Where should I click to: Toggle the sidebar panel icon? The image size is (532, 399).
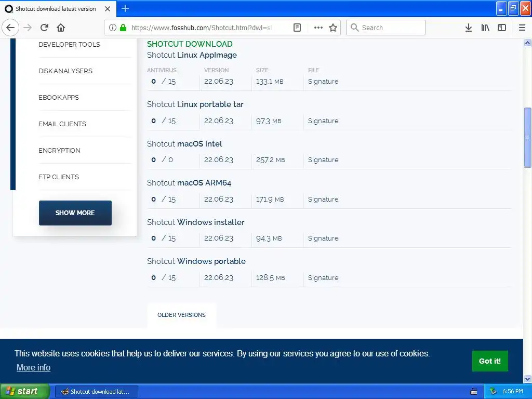click(502, 28)
